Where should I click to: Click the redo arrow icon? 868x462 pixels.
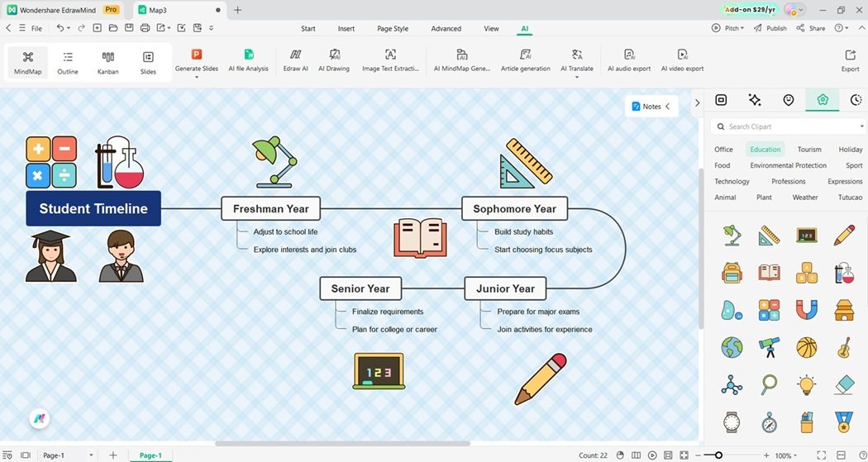[81, 27]
